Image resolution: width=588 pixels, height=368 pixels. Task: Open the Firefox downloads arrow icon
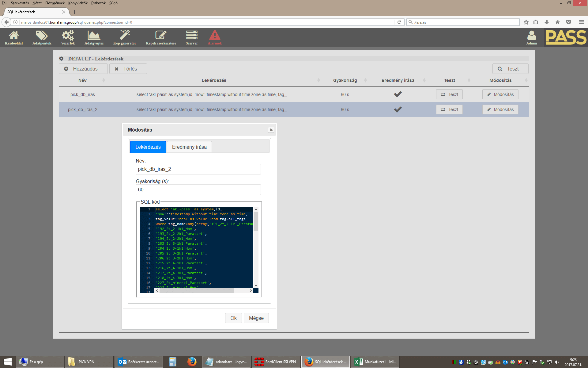pyautogui.click(x=547, y=22)
